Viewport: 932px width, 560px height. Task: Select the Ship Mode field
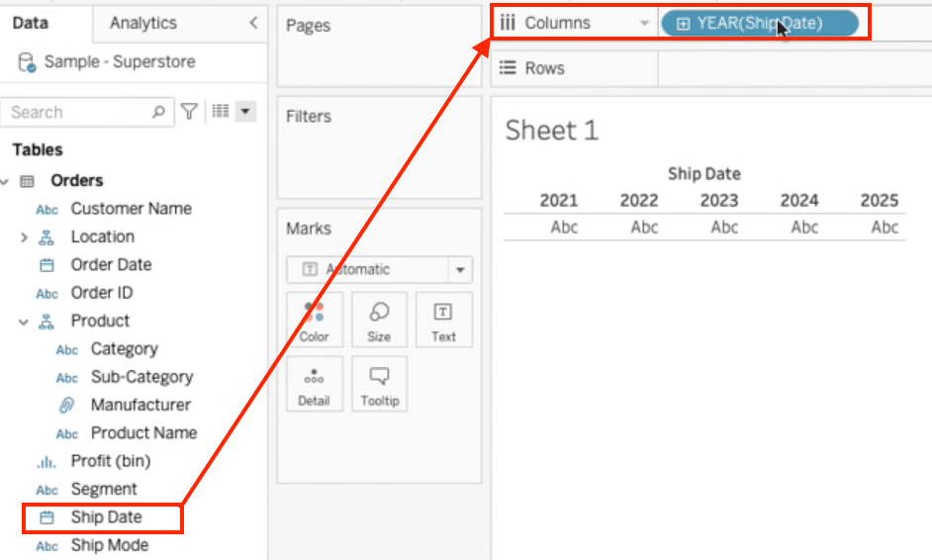click(x=110, y=545)
